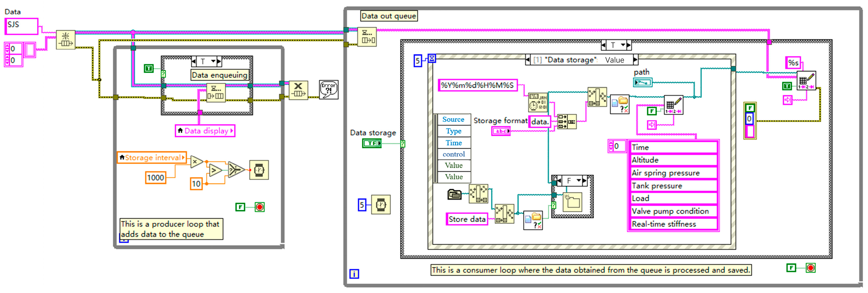
Task: Select the Default Directory constant icon
Action: coord(454,194)
